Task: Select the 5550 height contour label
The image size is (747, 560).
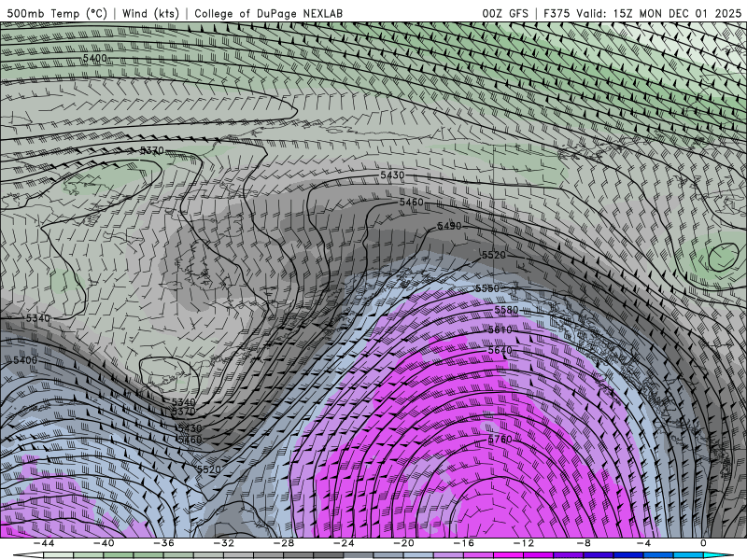Action: pyautogui.click(x=486, y=288)
